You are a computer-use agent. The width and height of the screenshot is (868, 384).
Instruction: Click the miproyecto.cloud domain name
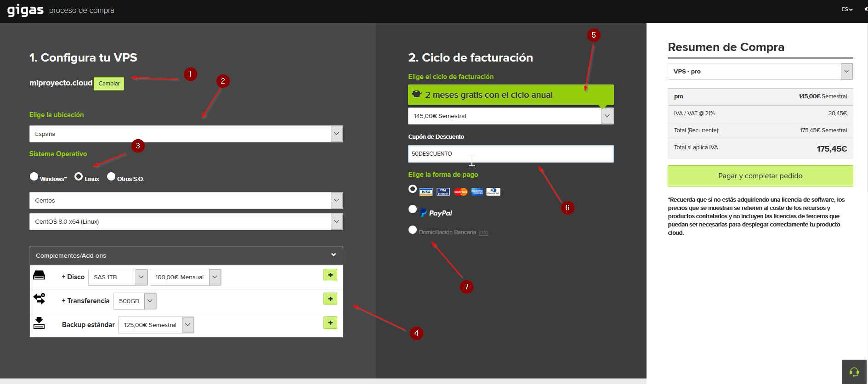pos(61,83)
